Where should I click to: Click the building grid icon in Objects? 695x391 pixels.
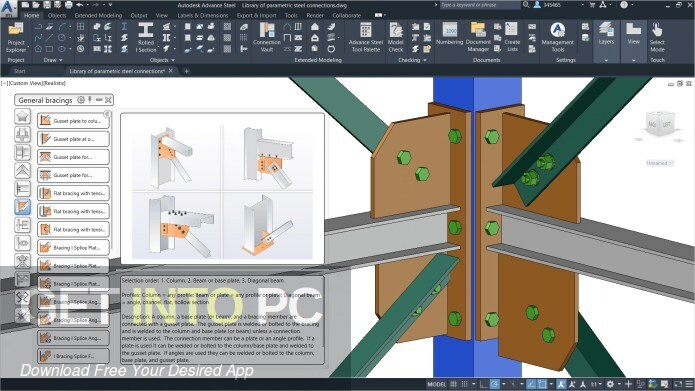80,27
